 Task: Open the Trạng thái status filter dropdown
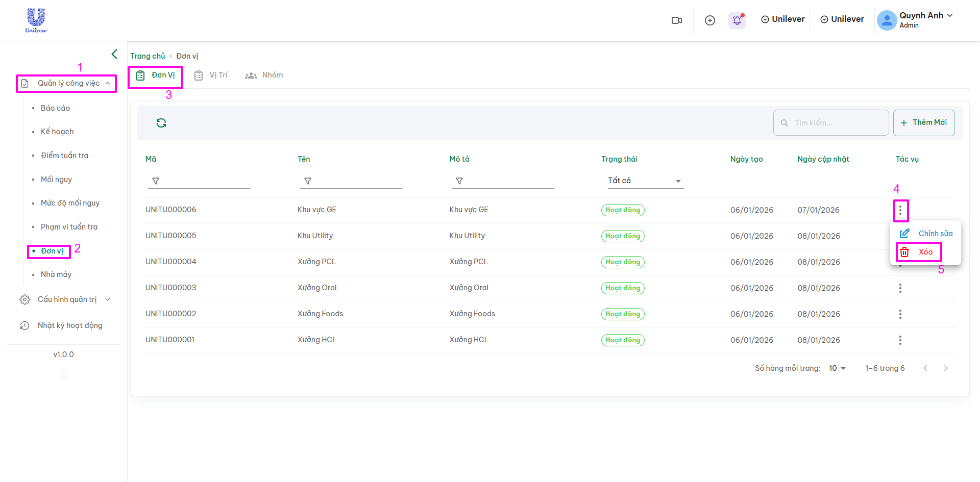[x=645, y=181]
